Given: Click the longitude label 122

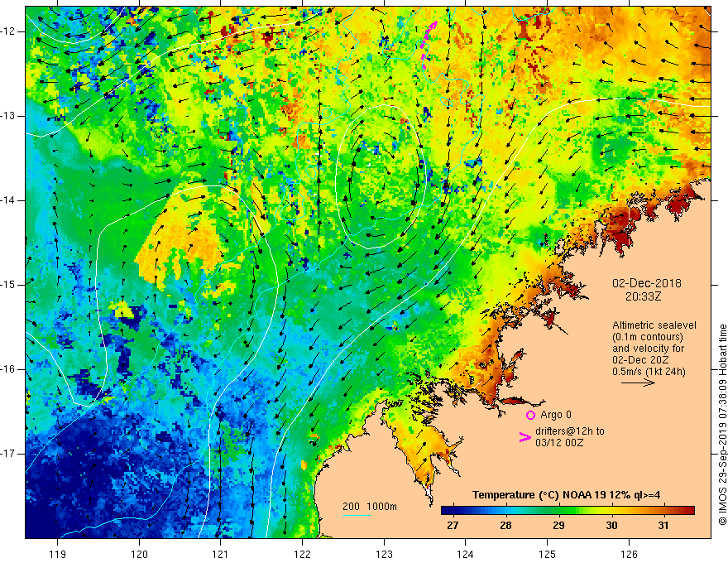Looking at the screenshot, I should coord(302,554).
